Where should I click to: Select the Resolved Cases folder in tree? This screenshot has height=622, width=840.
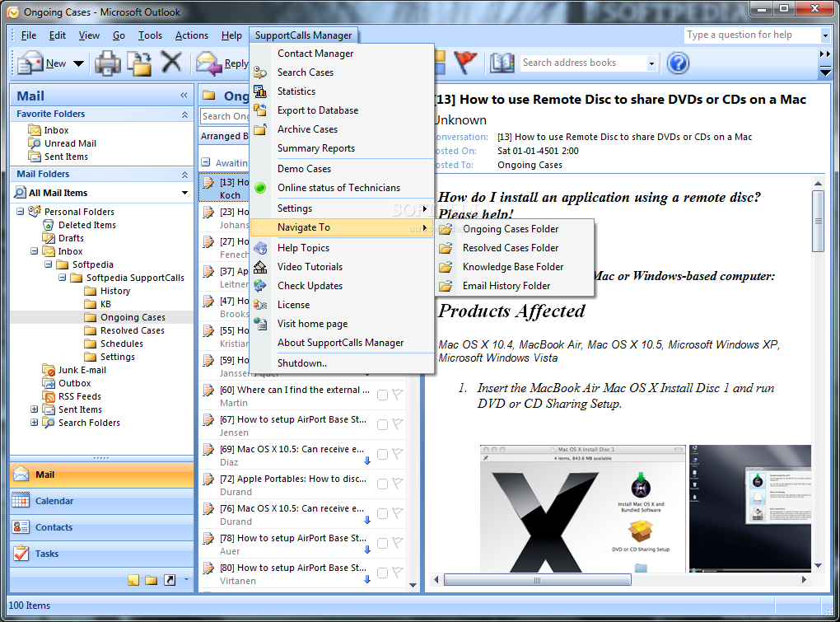pos(133,330)
